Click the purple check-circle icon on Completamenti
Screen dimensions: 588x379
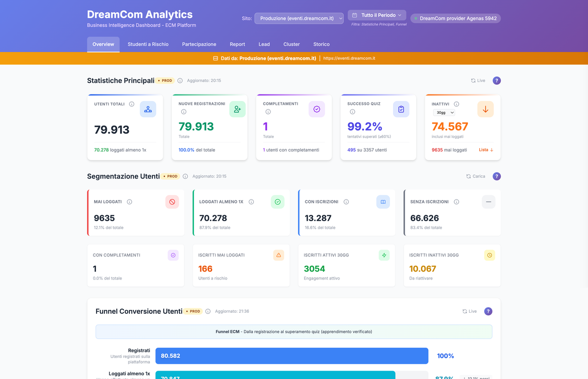point(317,109)
